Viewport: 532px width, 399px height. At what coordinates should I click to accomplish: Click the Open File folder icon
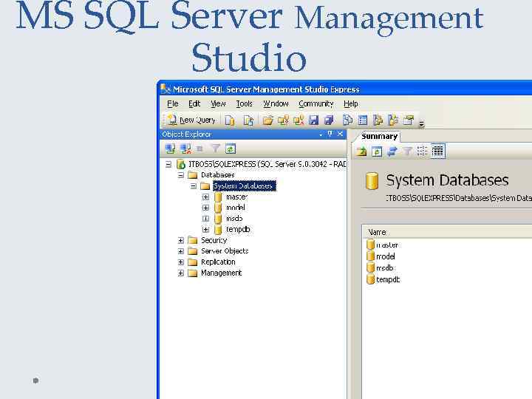click(267, 120)
